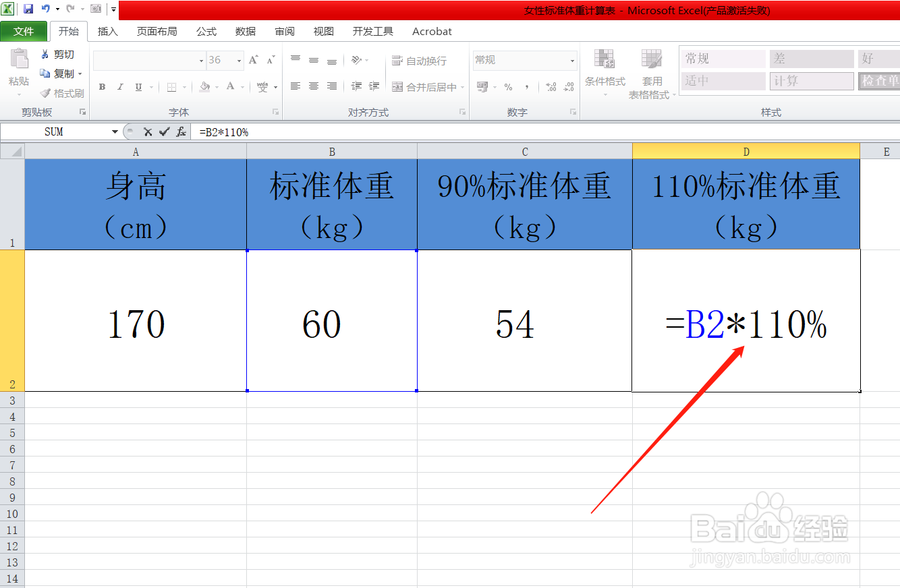Viewport: 900px width, 588px height.
Task: Select cell B2 containing 60
Action: 332,320
